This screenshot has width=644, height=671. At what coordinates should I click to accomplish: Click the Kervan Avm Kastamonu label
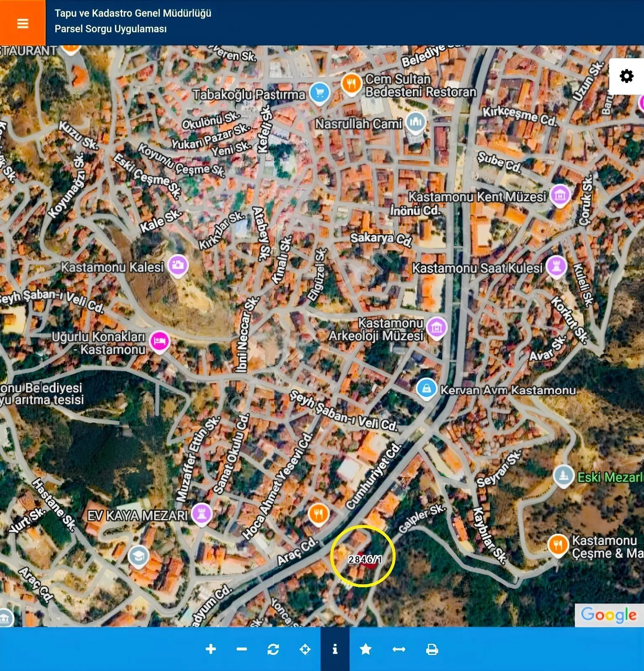pyautogui.click(x=508, y=390)
